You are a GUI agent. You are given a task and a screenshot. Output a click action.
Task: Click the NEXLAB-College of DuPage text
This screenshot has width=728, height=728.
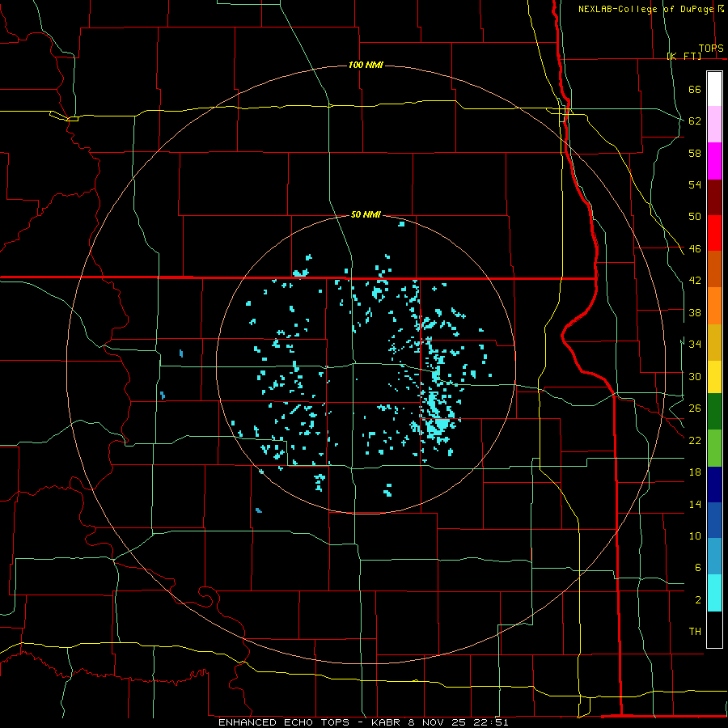(645, 9)
